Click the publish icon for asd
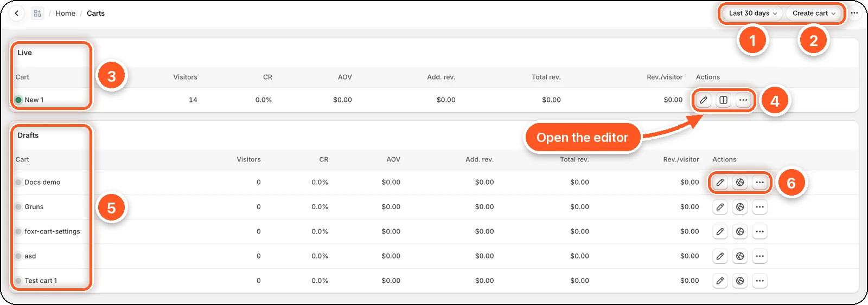 tap(740, 256)
